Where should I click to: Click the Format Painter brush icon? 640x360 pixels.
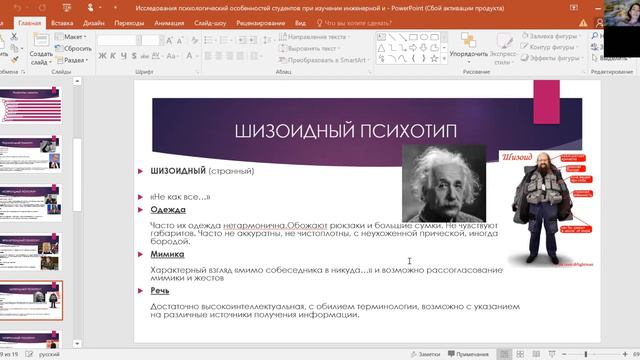click(14, 60)
